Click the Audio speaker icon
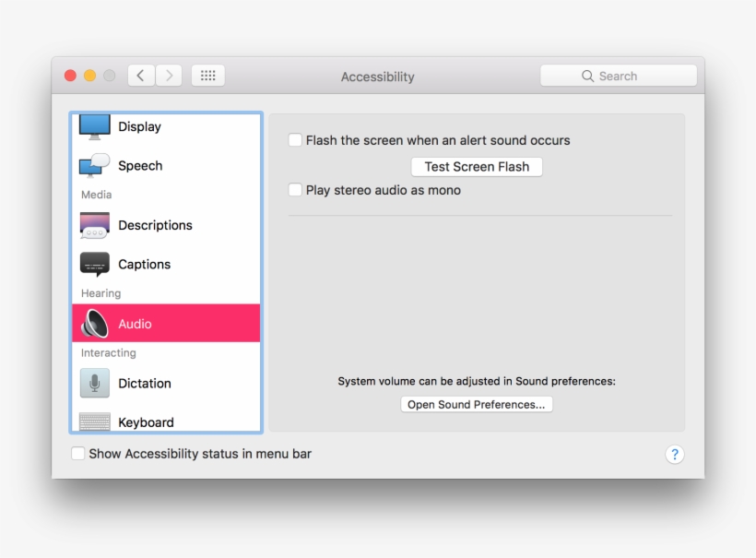This screenshot has height=558, width=756. [94, 323]
